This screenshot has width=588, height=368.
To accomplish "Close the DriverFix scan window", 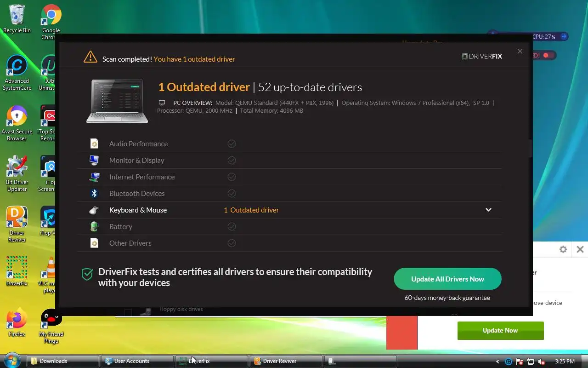I will pyautogui.click(x=520, y=52).
